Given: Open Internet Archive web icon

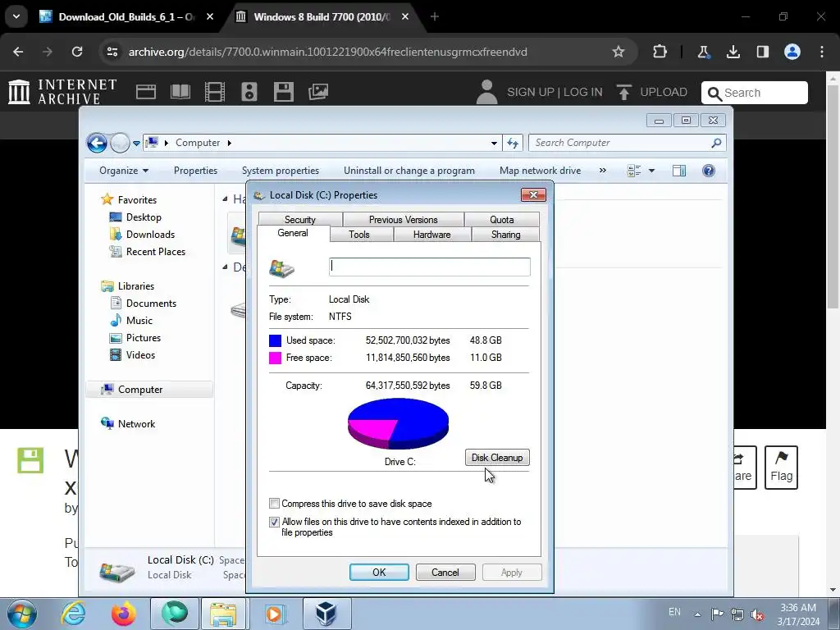Looking at the screenshot, I should (146, 92).
